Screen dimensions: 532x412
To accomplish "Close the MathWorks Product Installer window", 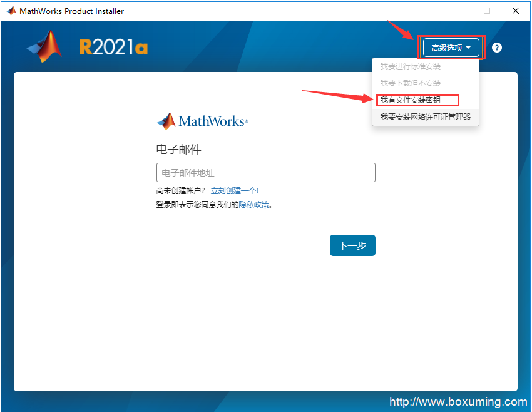I will click(515, 11).
